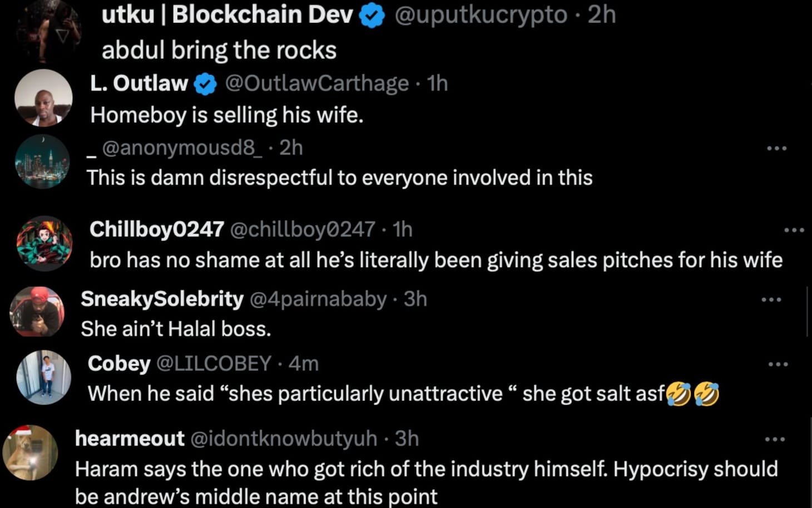Screen dimensions: 812x508
Task: Open the three-dot menu on Chillboy0247's reply
Action: [x=793, y=229]
